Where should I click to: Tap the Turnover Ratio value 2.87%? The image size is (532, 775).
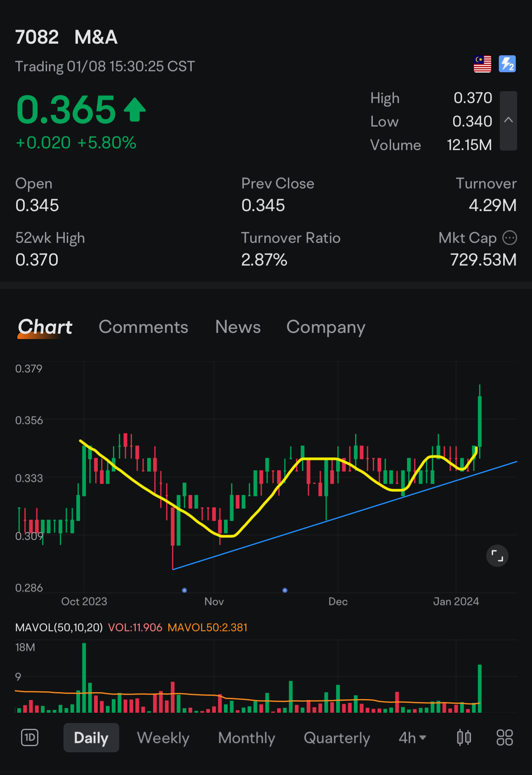tap(264, 260)
